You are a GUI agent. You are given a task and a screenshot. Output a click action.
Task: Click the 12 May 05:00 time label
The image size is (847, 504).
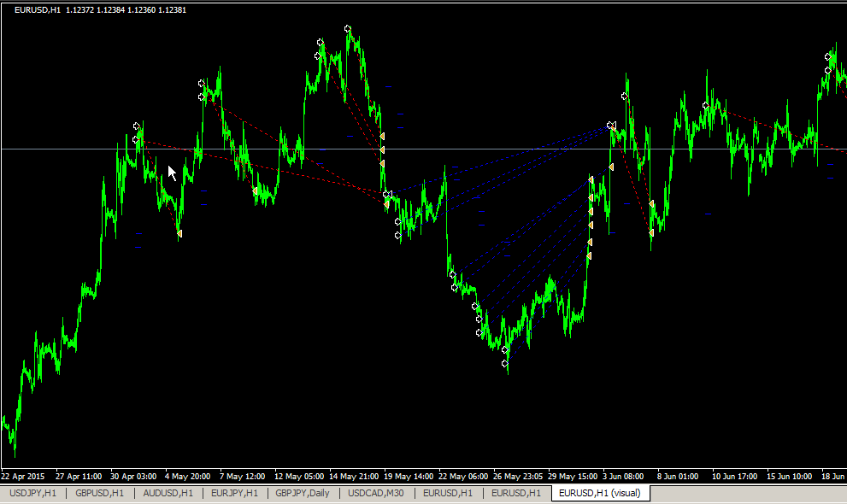click(299, 477)
